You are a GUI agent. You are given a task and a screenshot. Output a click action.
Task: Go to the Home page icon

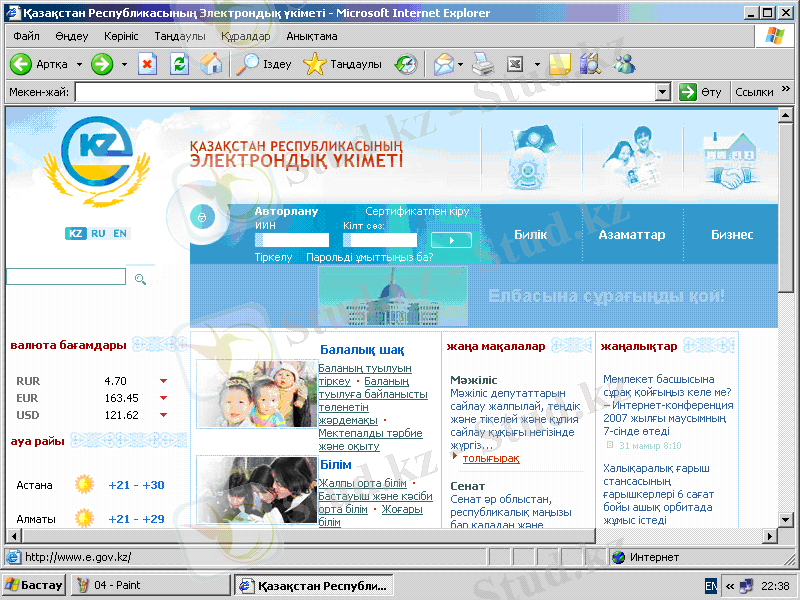click(210, 64)
